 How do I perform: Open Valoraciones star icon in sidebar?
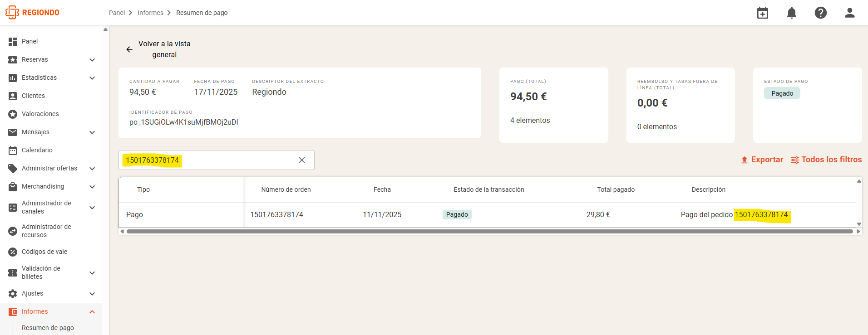(13, 114)
